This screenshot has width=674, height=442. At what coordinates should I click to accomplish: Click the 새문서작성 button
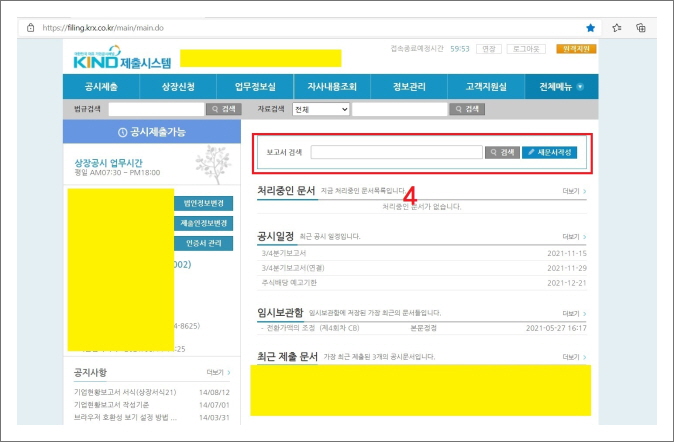point(549,152)
